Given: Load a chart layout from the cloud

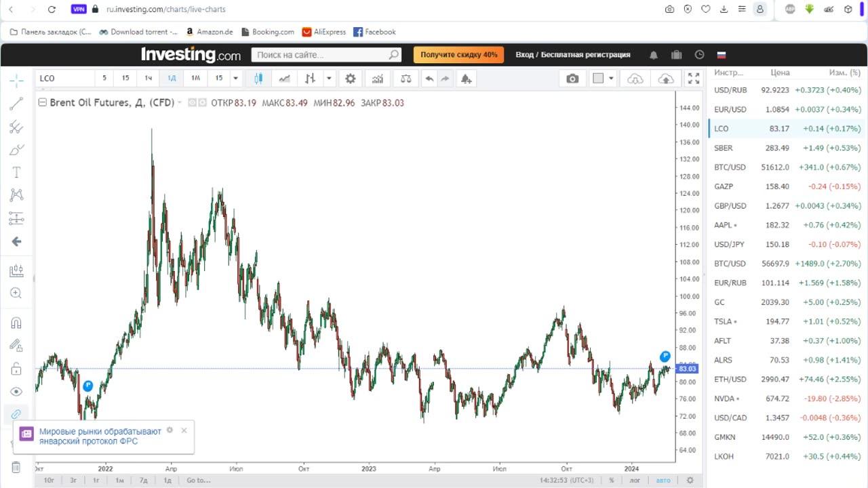Looking at the screenshot, I should (x=635, y=79).
